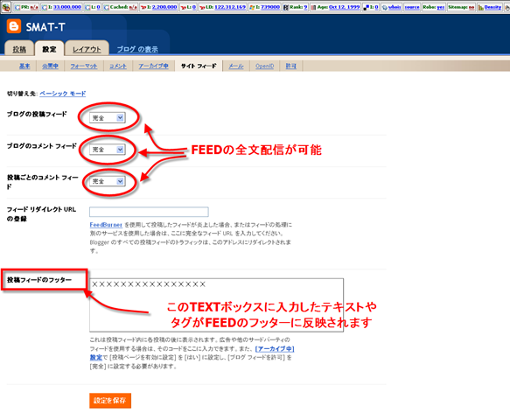Open the Density tool in the SEO bar

(x=490, y=7)
